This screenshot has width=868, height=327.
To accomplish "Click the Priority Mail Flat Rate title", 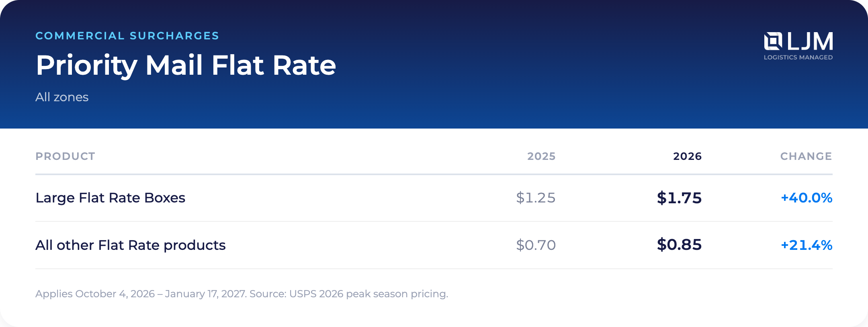I will (186, 65).
